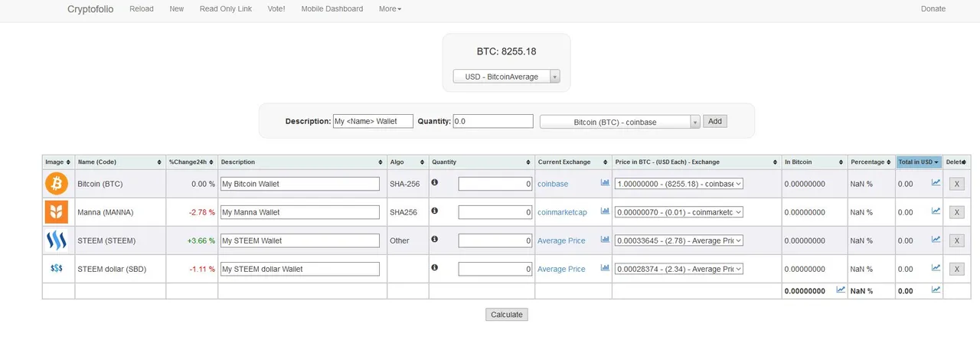Sort table by In Bitcoin column
Screen dimensions: 980x350
pos(814,162)
